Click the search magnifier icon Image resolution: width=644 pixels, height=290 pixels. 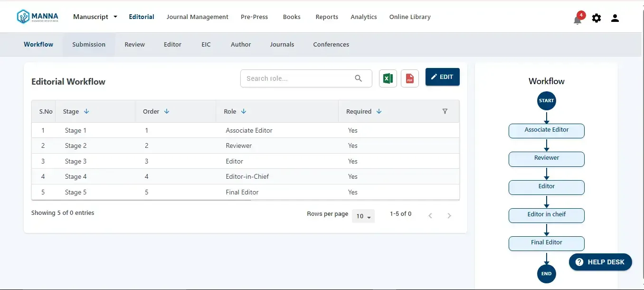pyautogui.click(x=359, y=78)
